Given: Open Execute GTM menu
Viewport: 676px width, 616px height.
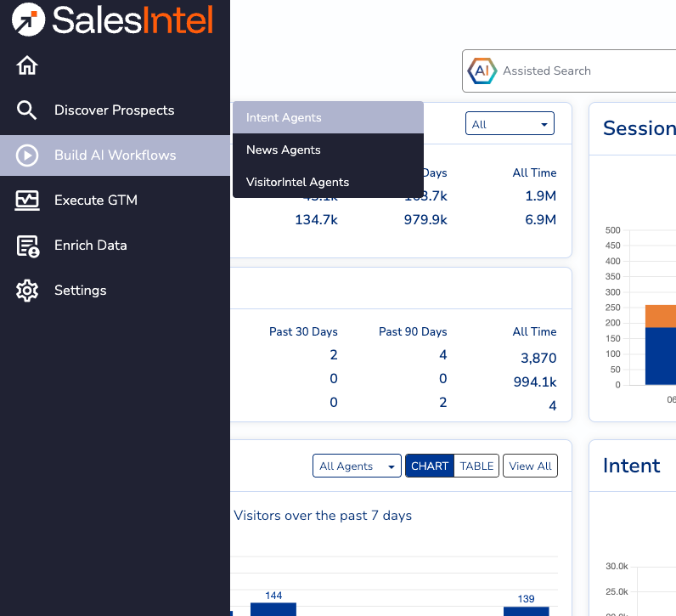Looking at the screenshot, I should pos(115,201).
